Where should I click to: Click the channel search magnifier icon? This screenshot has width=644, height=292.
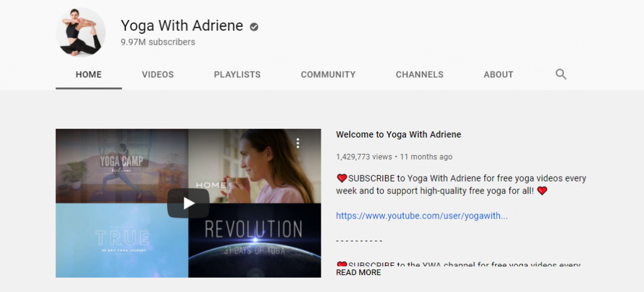point(560,74)
